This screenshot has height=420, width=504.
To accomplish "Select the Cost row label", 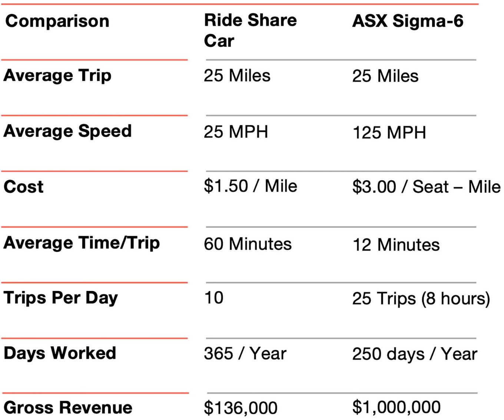I will [x=24, y=186].
